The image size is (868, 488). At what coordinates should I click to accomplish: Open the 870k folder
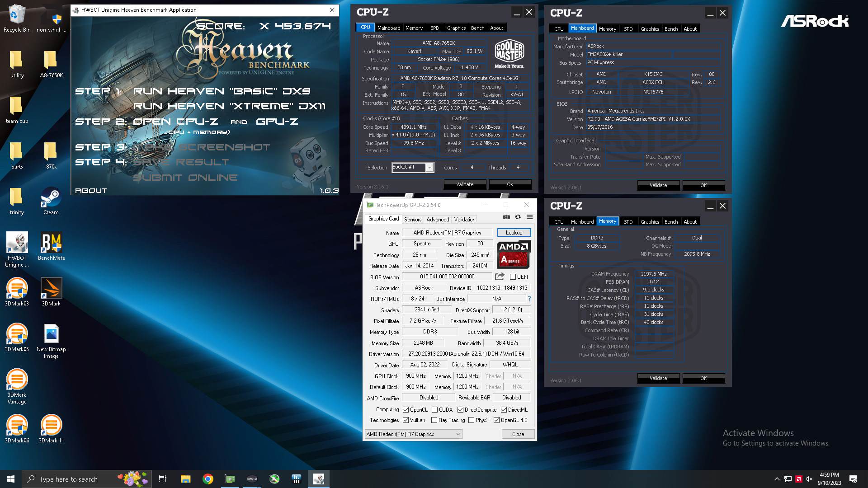52,155
